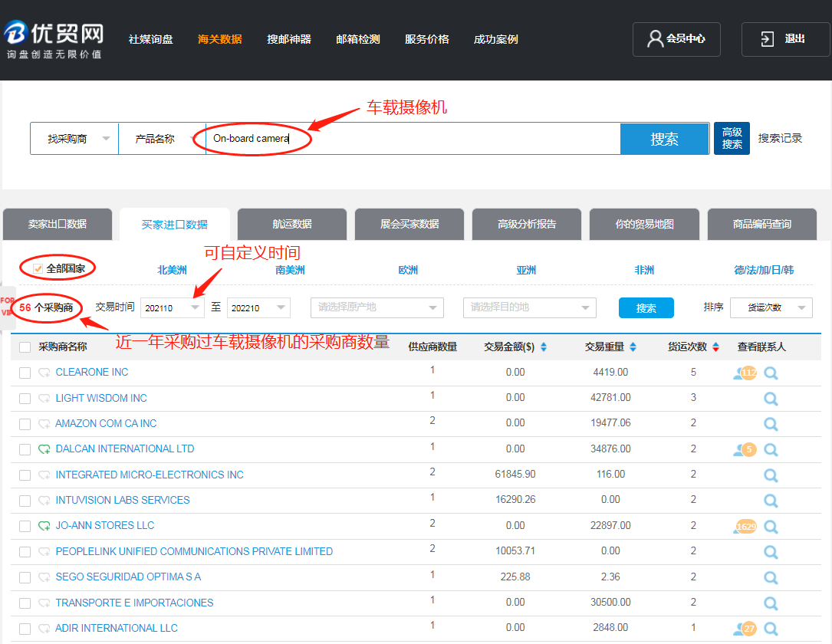Open contact search for INTUVISION LABS SERVICES

[771, 501]
